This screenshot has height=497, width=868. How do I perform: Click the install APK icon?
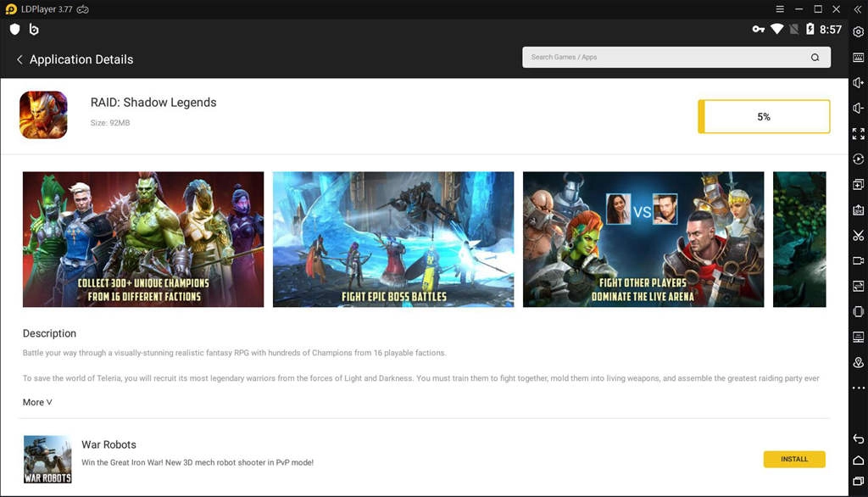(858, 210)
